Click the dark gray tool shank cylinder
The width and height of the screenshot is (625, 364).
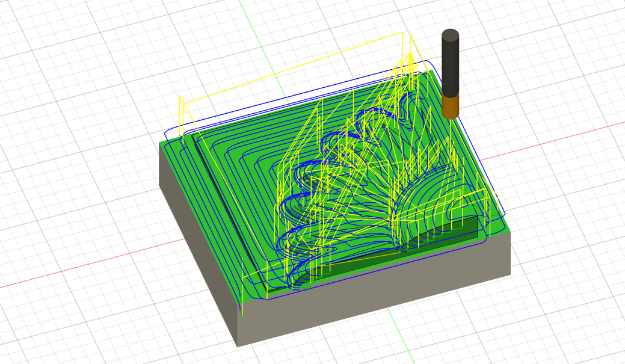[x=451, y=63]
